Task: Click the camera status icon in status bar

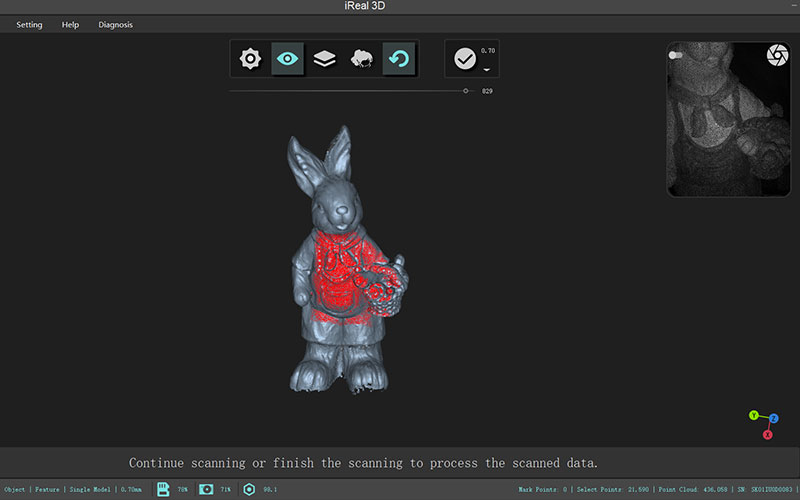Action: [206, 489]
